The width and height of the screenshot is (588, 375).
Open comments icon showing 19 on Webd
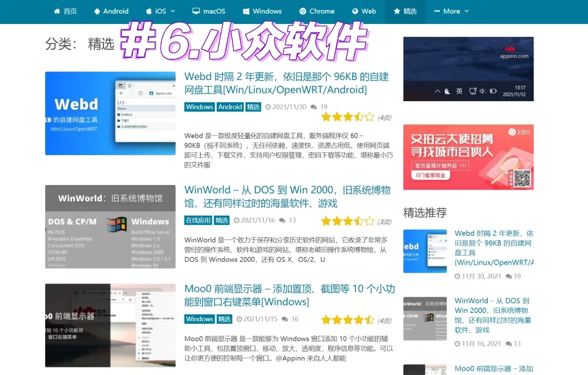314,107
